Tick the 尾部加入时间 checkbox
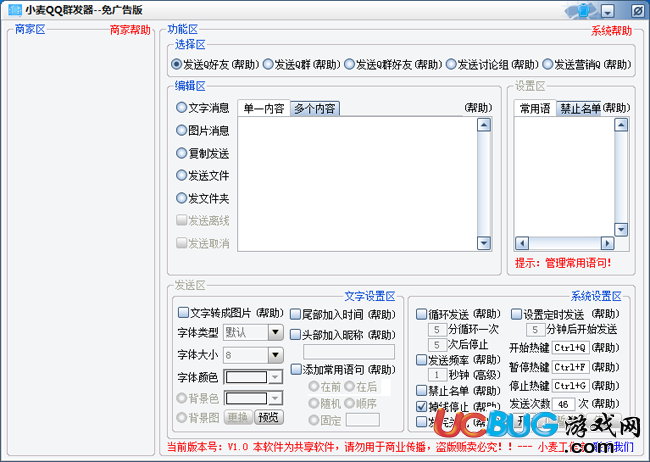 (x=295, y=314)
